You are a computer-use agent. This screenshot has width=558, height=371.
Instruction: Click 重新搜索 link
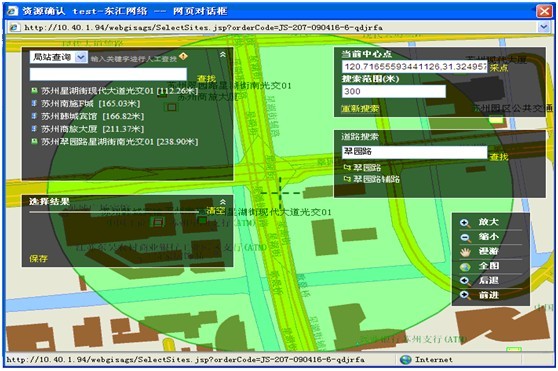[x=360, y=108]
